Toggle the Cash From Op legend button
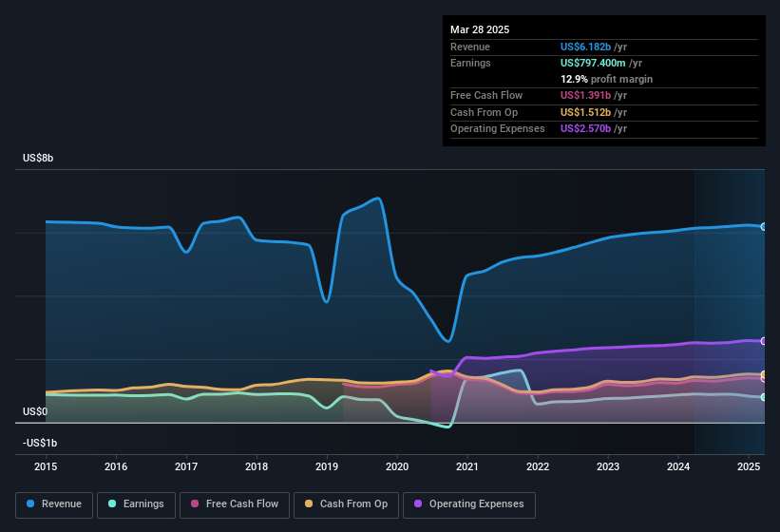Image resolution: width=780 pixels, height=532 pixels. [346, 505]
